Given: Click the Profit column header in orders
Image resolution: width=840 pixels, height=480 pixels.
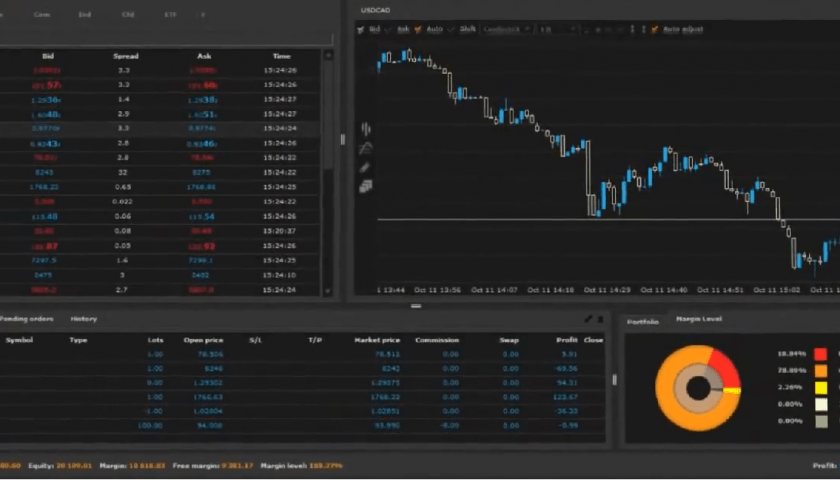Looking at the screenshot, I should coord(567,340).
